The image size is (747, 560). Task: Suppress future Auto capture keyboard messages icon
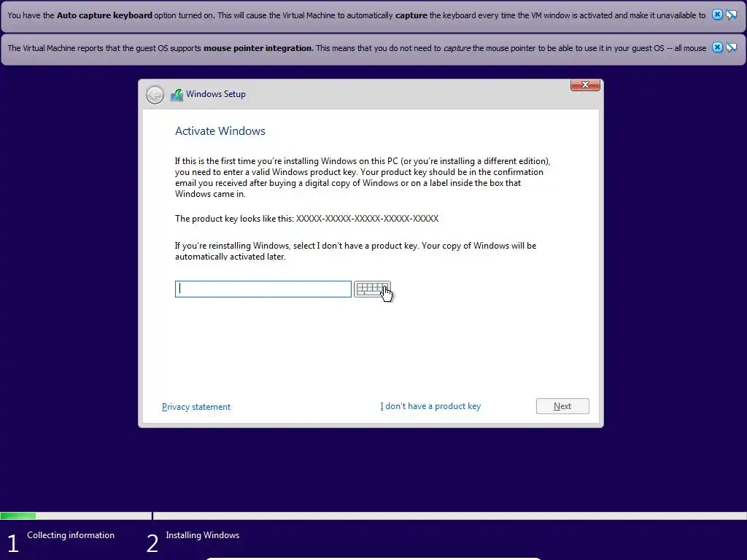tap(731, 15)
